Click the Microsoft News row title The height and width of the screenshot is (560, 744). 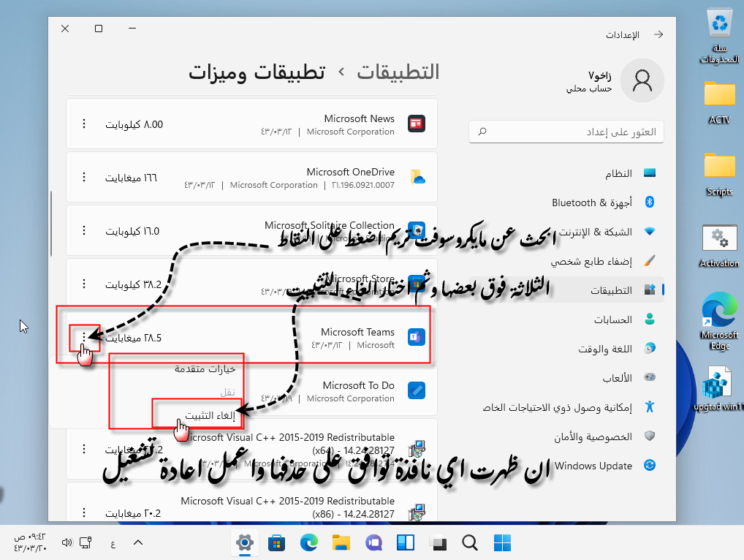click(359, 118)
